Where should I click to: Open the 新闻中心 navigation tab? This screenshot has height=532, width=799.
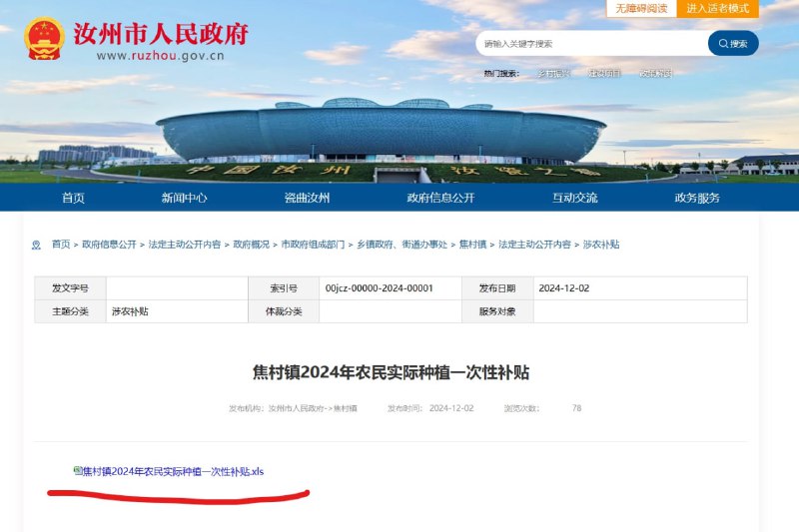(x=184, y=198)
